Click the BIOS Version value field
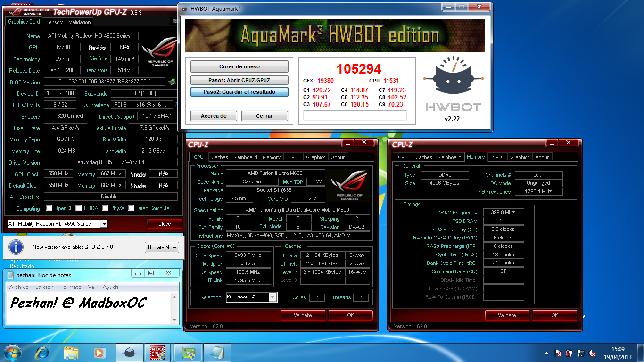The image size is (644, 362). click(104, 82)
